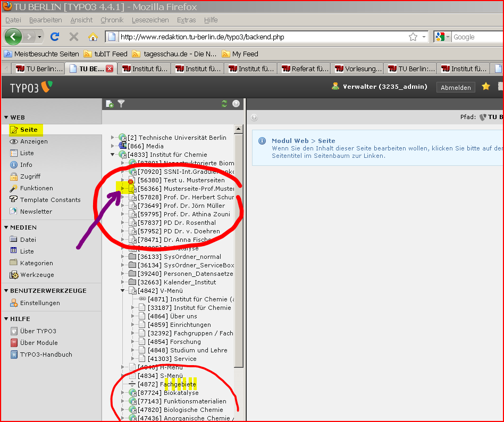Open the Zugriff access module
504x422 pixels.
[x=30, y=176]
